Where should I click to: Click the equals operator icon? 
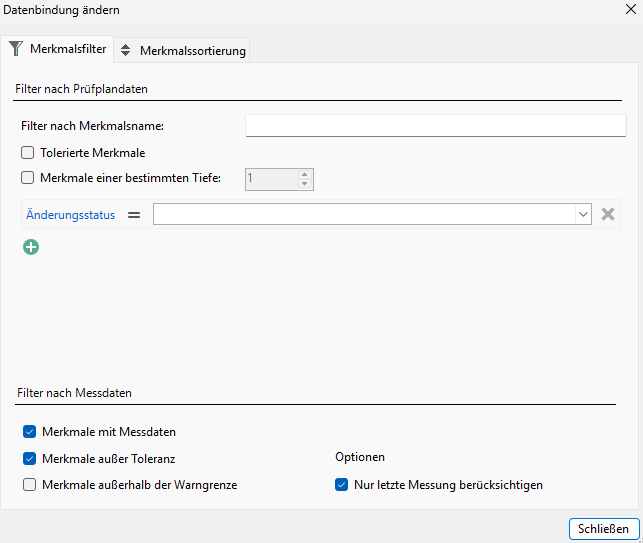pyautogui.click(x=134, y=214)
